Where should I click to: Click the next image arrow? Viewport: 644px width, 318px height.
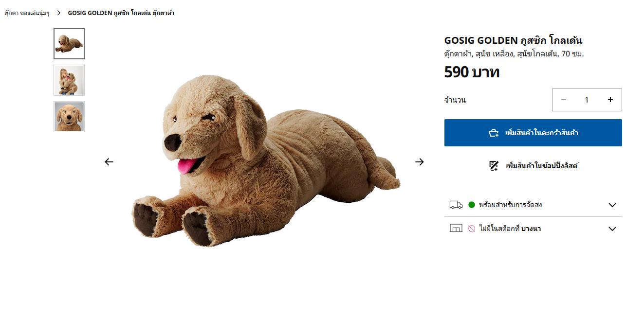419,161
